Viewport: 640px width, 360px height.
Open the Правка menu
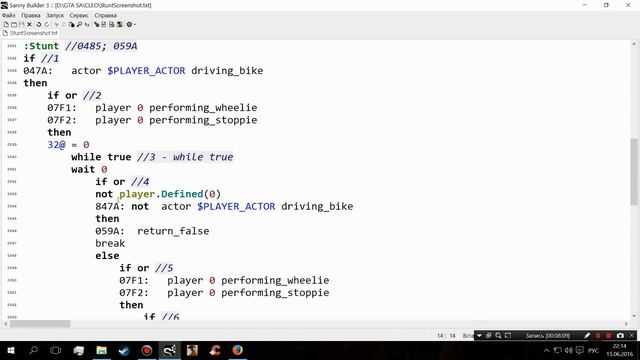click(x=31, y=16)
